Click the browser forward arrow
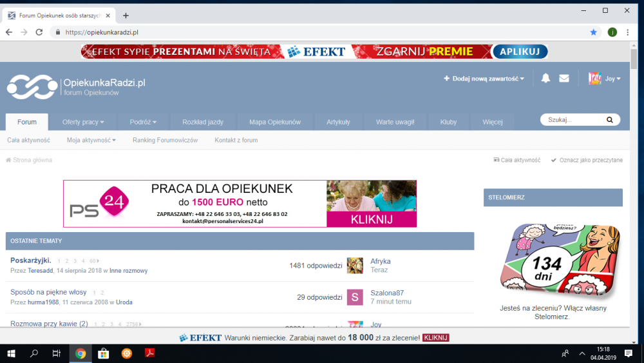 pyautogui.click(x=24, y=32)
